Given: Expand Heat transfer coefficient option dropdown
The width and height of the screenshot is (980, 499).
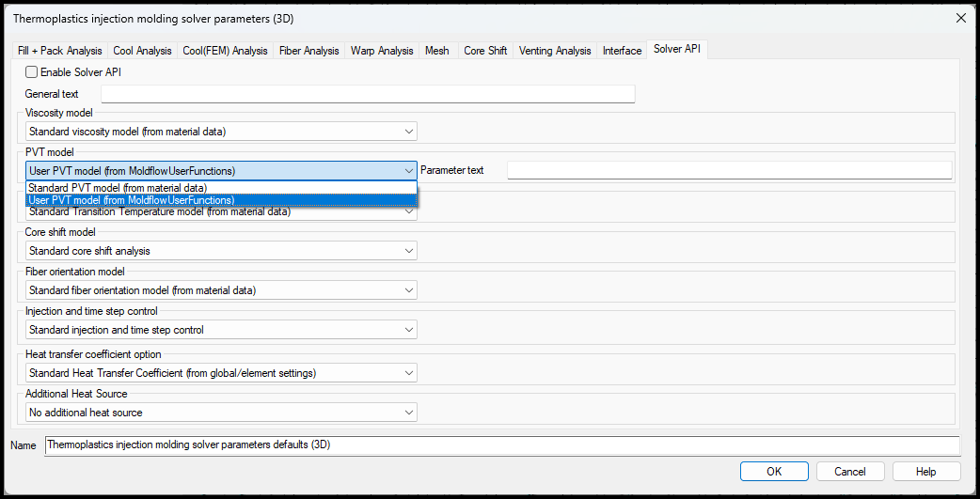Looking at the screenshot, I should (x=221, y=373).
